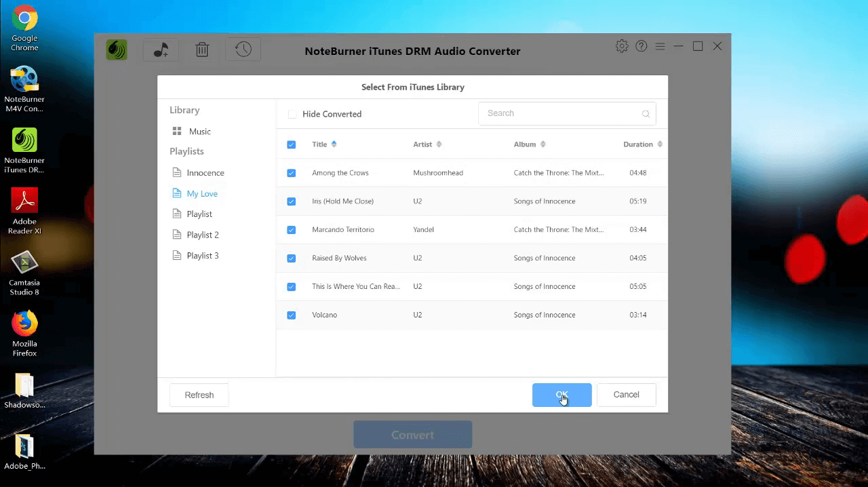Select NoteBurner iTunes DRM desktop icon
This screenshot has height=487, width=868.
24,151
